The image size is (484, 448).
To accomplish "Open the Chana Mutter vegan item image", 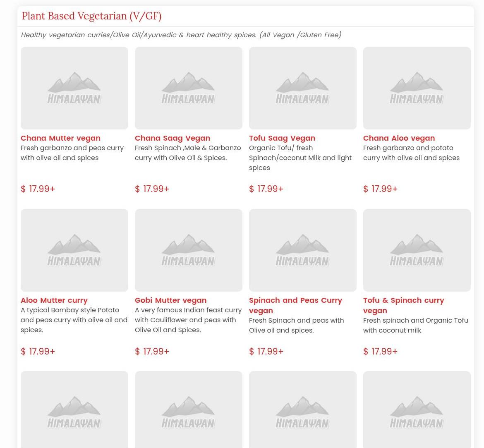I will 74,88.
